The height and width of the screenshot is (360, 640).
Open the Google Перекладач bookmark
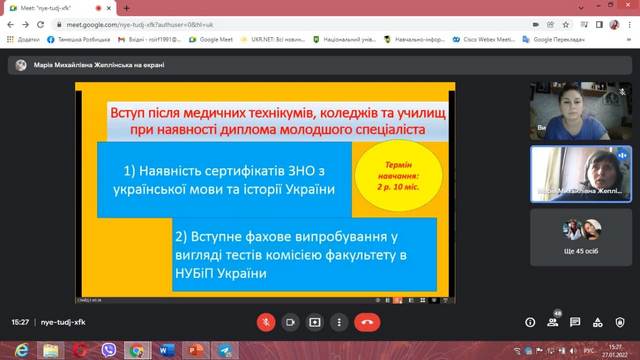click(554, 40)
